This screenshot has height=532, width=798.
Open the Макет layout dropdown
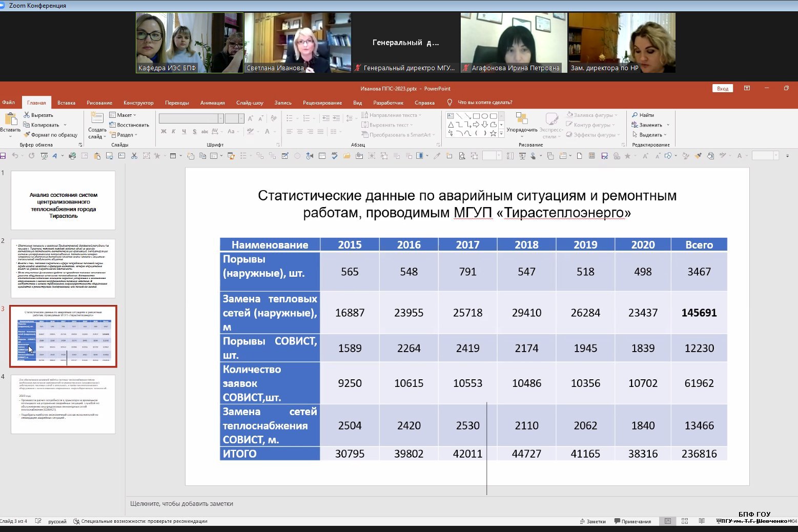(x=123, y=115)
